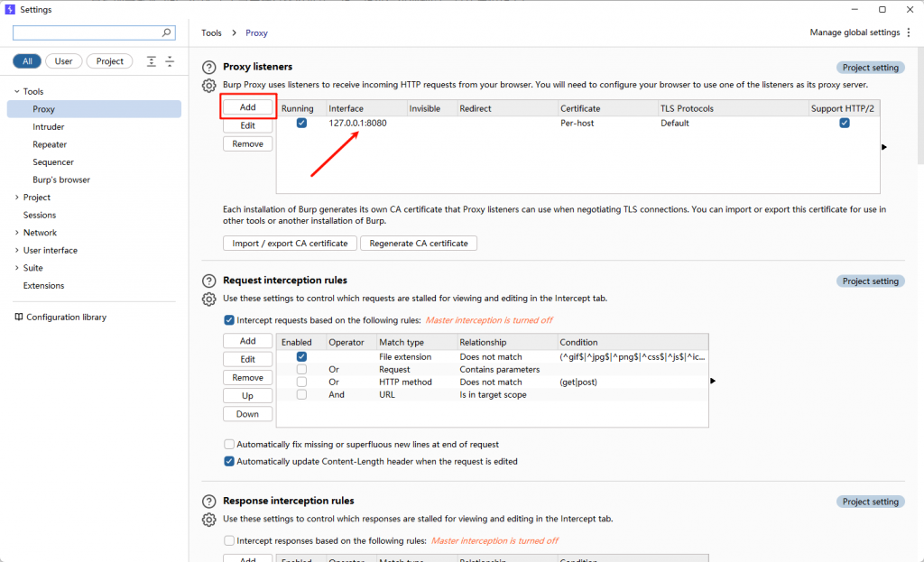Move the request rule Up
The image size is (924, 562).
pyautogui.click(x=247, y=396)
